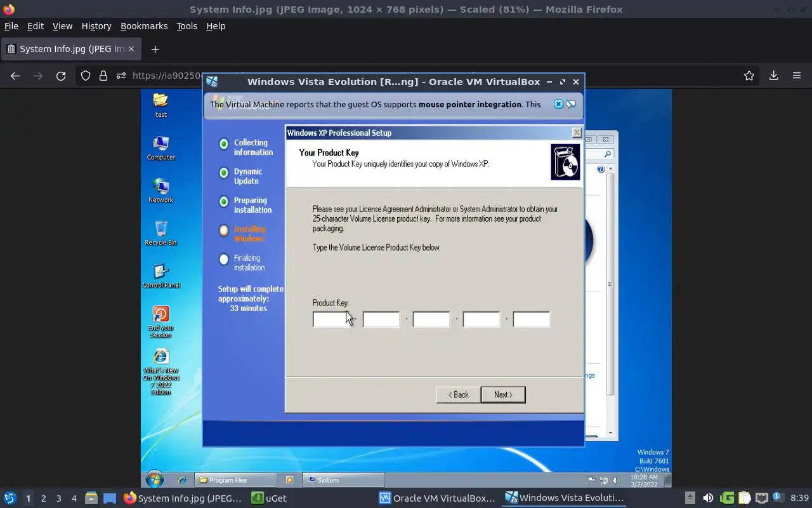Switch to Program Files taskbar button
Screen dimensions: 812x508
click(x=235, y=480)
